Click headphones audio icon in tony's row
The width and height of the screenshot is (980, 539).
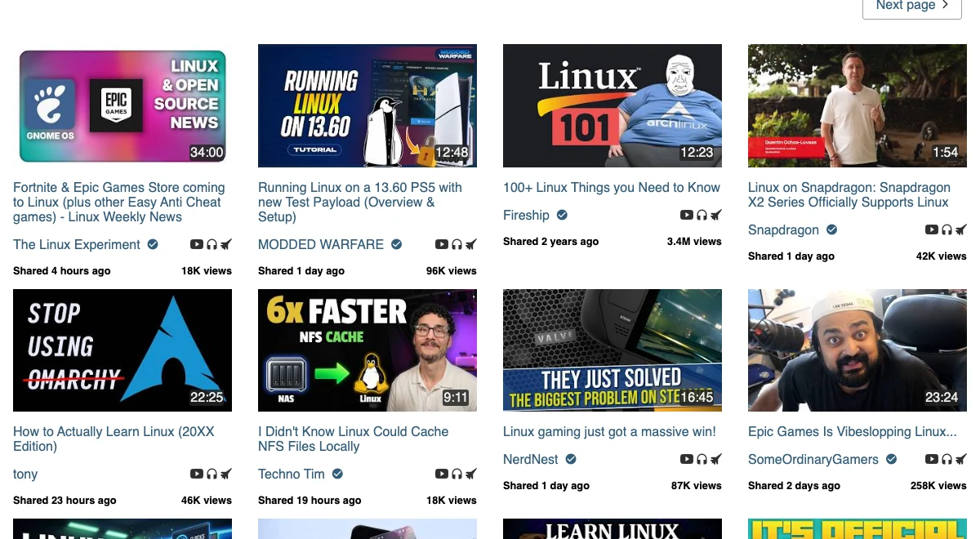click(x=212, y=474)
